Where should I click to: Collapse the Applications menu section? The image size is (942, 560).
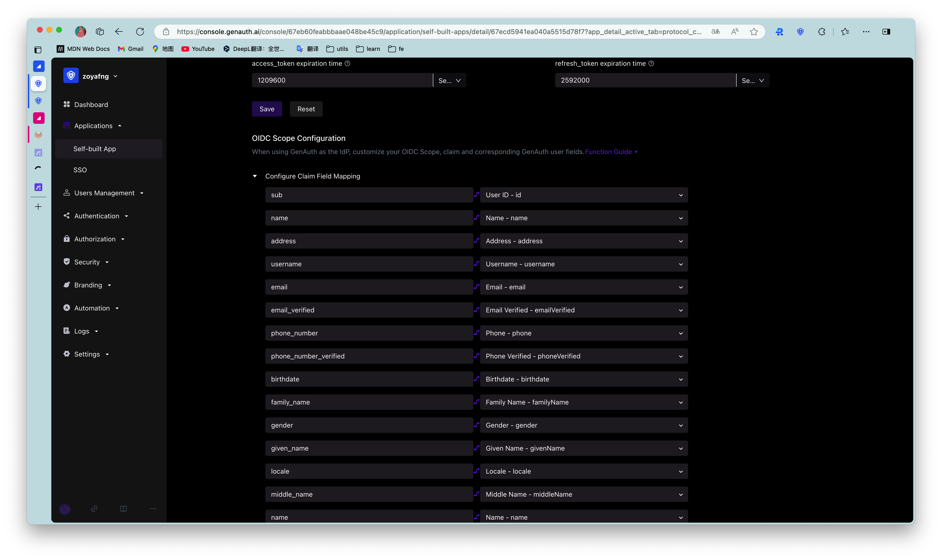93,126
